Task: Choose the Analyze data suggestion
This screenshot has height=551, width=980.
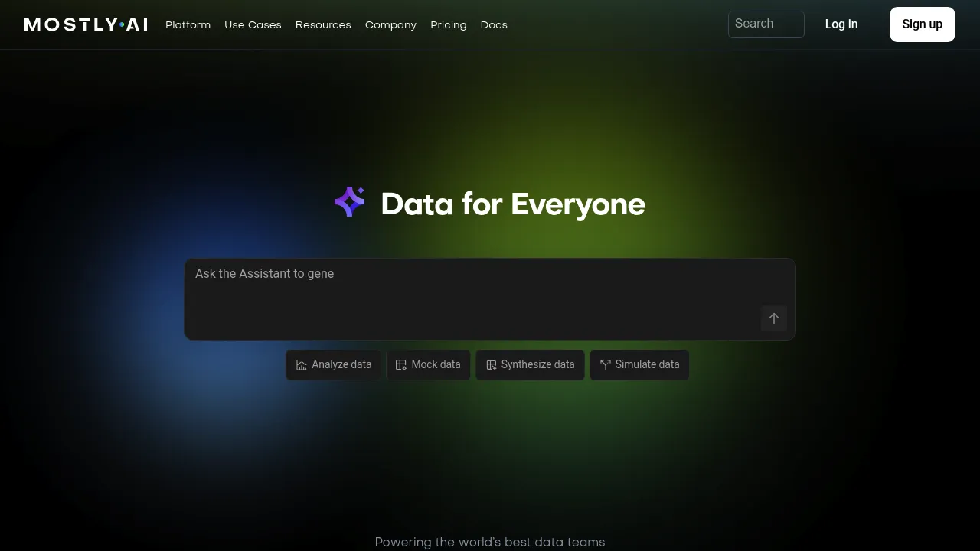Action: coord(334,365)
